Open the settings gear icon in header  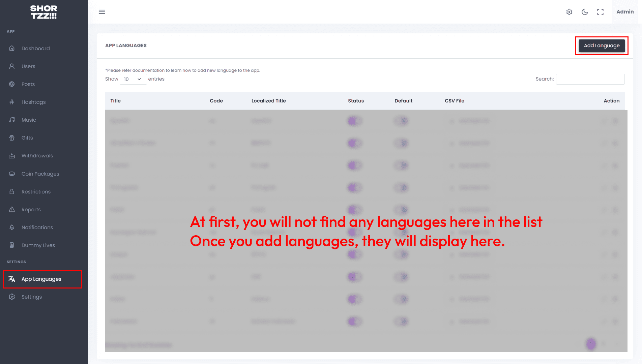point(569,12)
